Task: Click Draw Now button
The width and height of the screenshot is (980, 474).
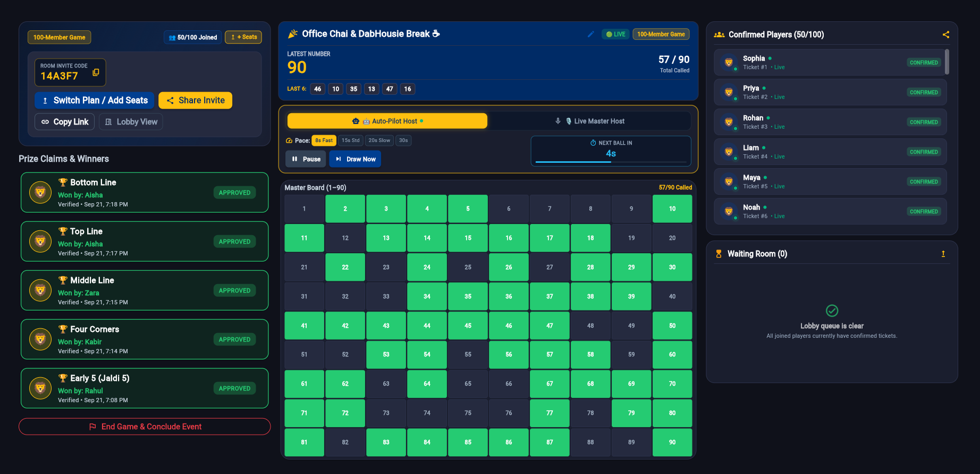Action: click(x=355, y=159)
